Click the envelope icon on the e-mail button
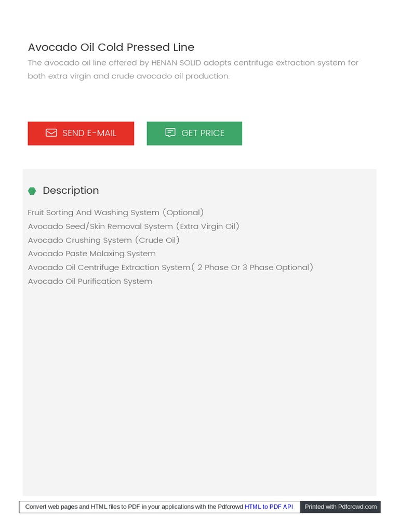 pyautogui.click(x=51, y=133)
